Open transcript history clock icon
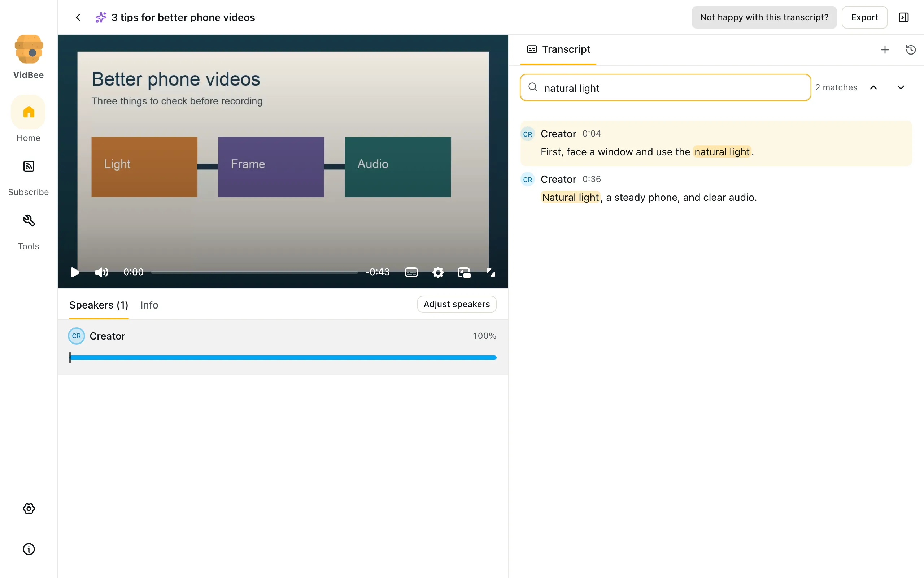The image size is (924, 578). coord(911,50)
